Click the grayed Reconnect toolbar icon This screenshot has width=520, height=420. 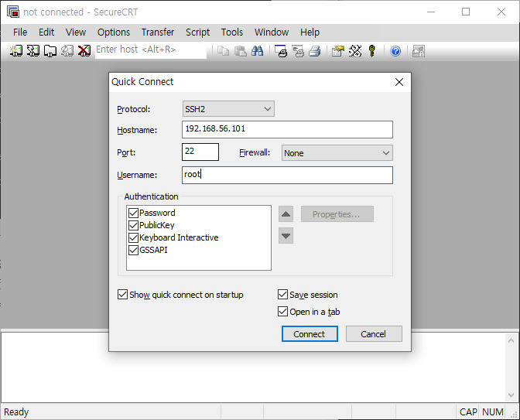coord(67,51)
